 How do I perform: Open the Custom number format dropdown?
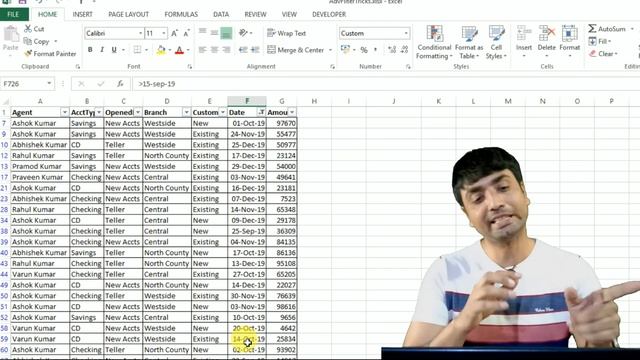tap(406, 33)
